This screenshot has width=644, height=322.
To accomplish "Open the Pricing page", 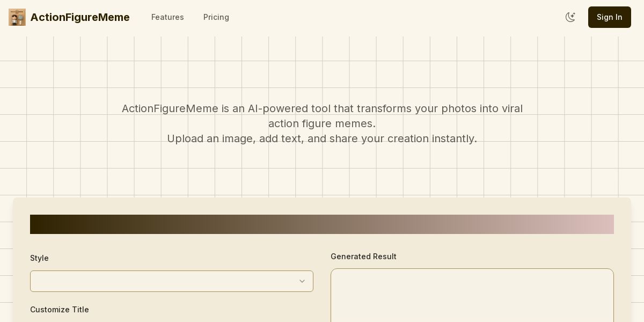I will [216, 17].
